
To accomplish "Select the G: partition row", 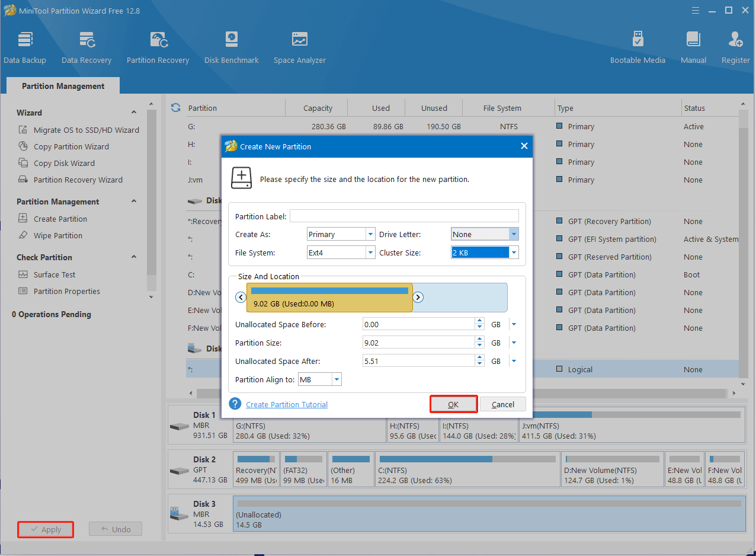I will (x=463, y=126).
